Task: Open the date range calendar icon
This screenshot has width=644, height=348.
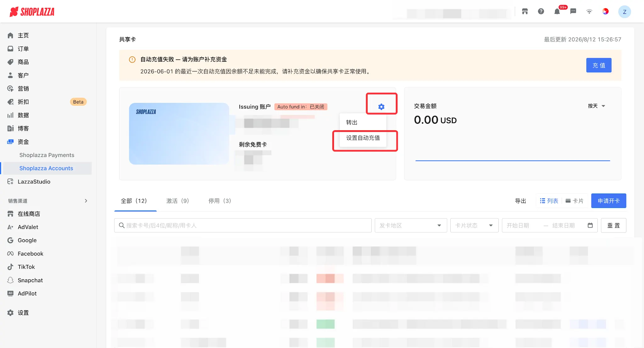Action: [590, 225]
